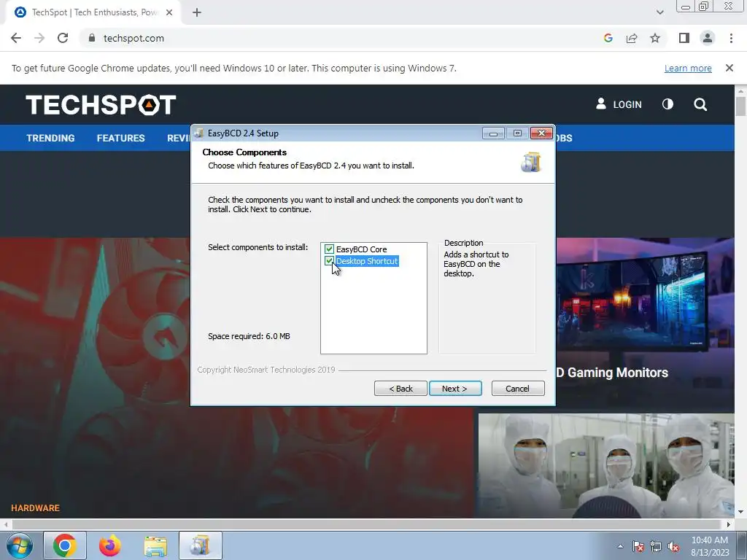Screen dimensions: 747x560
Task: Open the network tray icon
Action: pyautogui.click(x=656, y=546)
